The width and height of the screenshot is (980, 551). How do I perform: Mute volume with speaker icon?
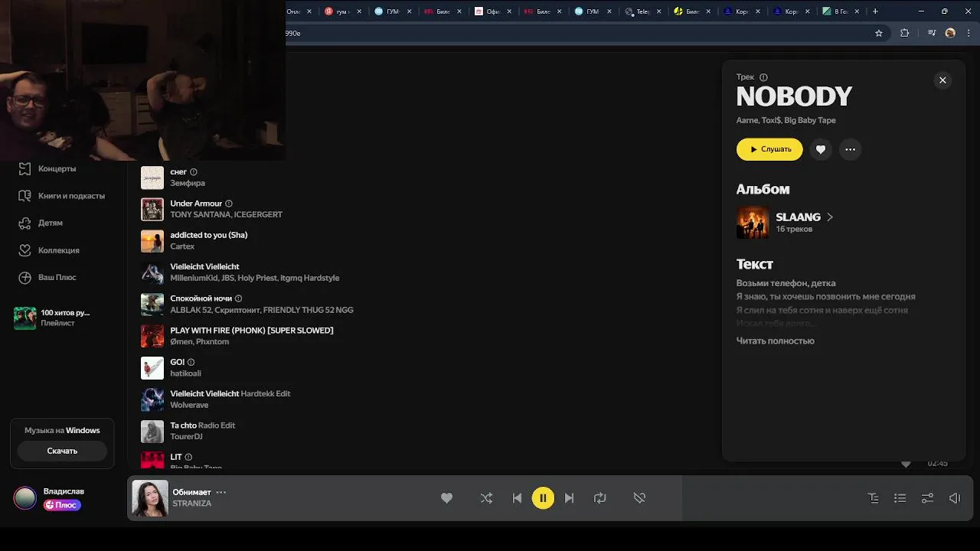[955, 498]
